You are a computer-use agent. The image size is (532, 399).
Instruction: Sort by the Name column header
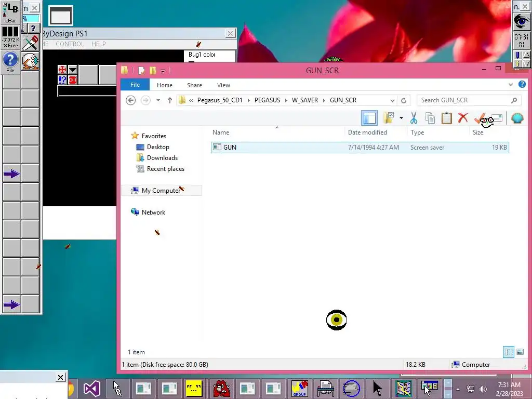point(221,132)
